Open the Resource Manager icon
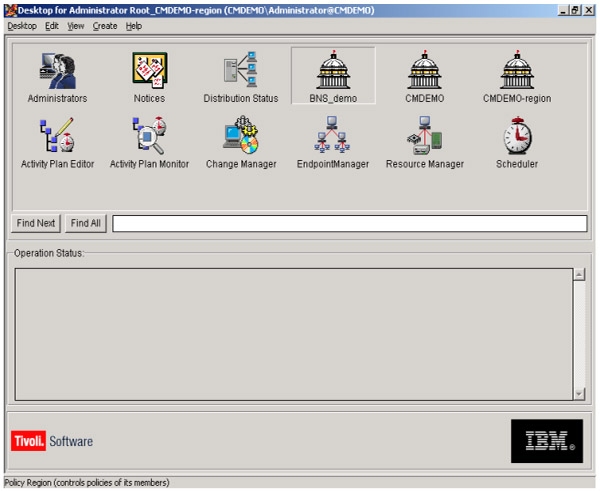 [424, 136]
